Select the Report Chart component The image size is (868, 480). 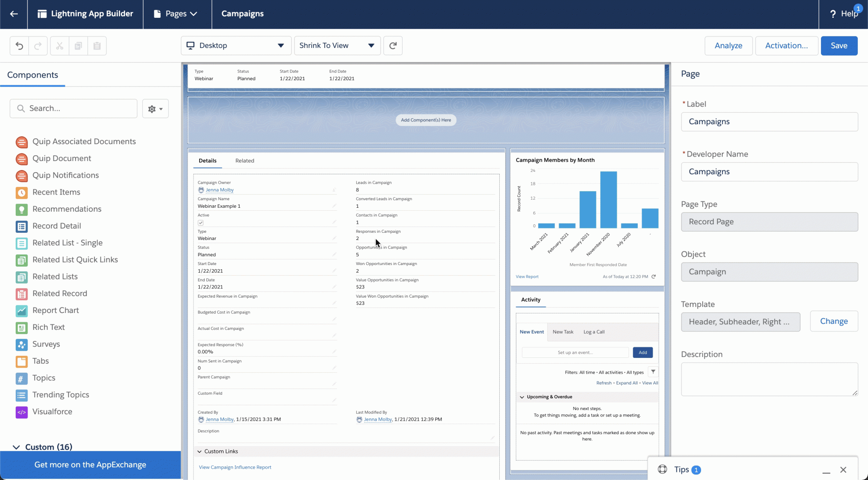click(x=56, y=310)
